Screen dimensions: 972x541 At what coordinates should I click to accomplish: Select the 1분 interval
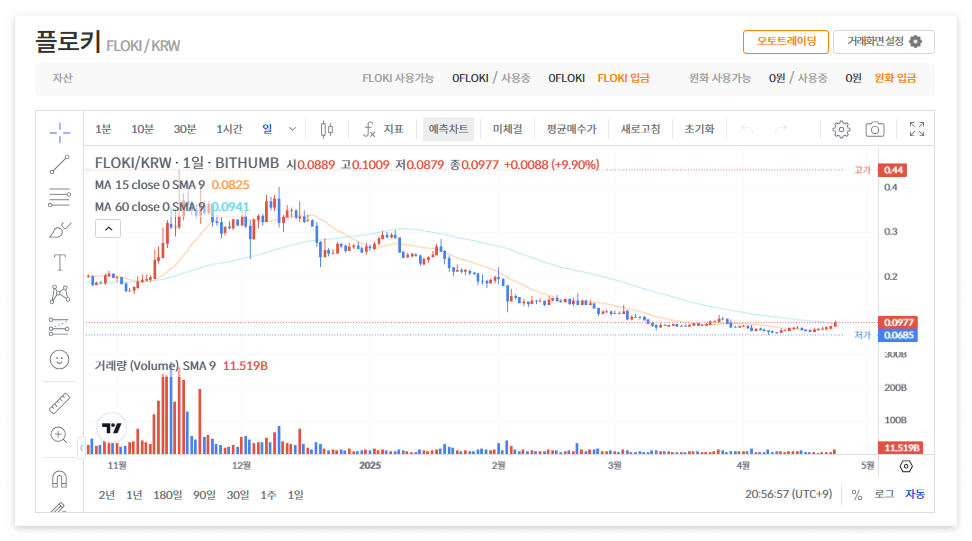[x=103, y=129]
